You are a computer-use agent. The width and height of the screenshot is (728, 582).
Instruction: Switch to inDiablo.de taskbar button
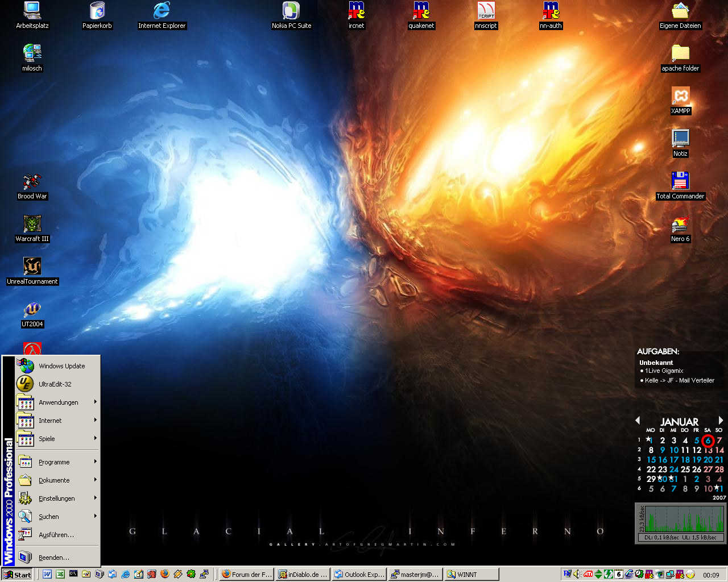pyautogui.click(x=303, y=575)
